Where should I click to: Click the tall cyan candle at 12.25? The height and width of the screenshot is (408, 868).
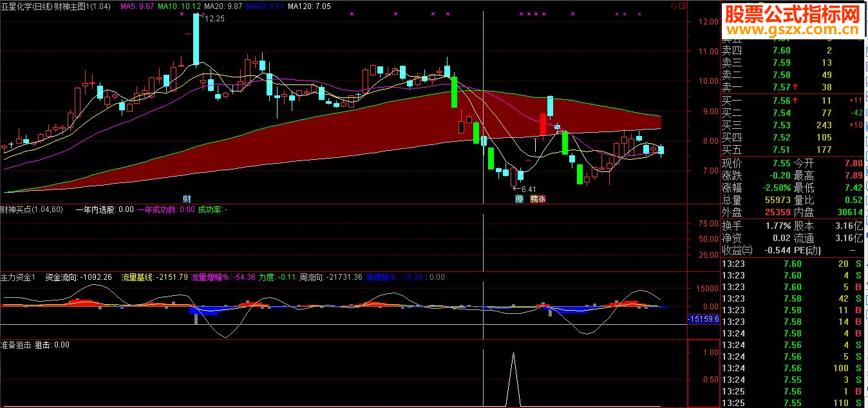[196, 39]
